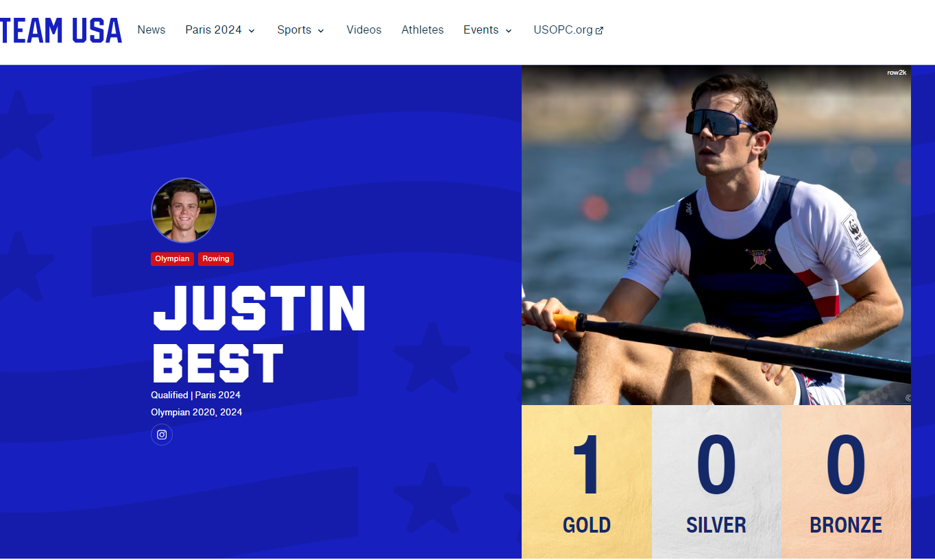This screenshot has height=560, width=935.
Task: Open the News menu item
Action: 151,30
